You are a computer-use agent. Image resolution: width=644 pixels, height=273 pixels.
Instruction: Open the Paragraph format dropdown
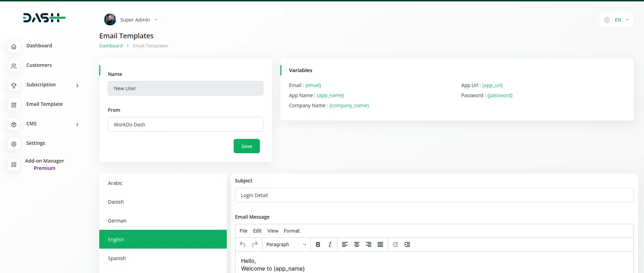286,244
